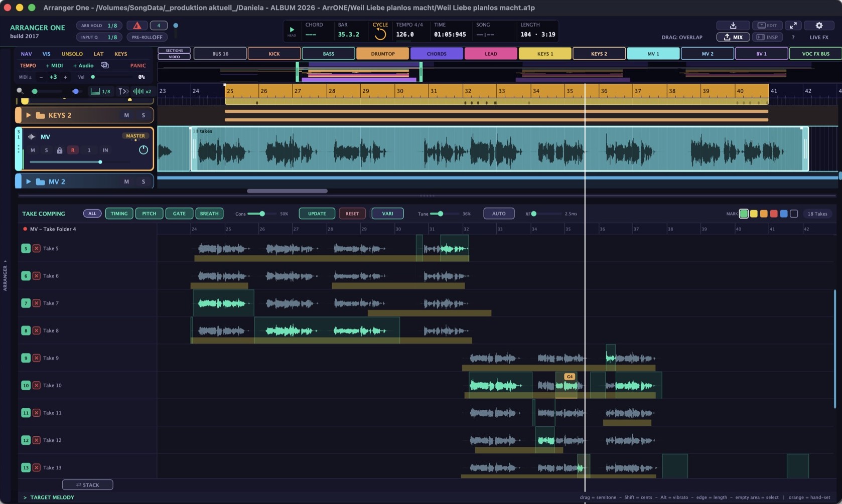Click the magnifier zoom icon
Screen dimensions: 842x504
tap(20, 91)
